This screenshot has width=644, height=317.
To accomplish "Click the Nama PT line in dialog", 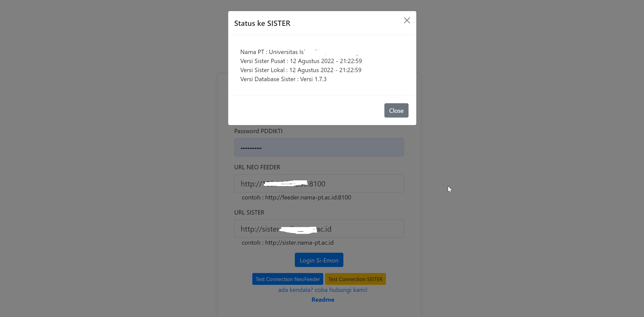I will tap(272, 52).
